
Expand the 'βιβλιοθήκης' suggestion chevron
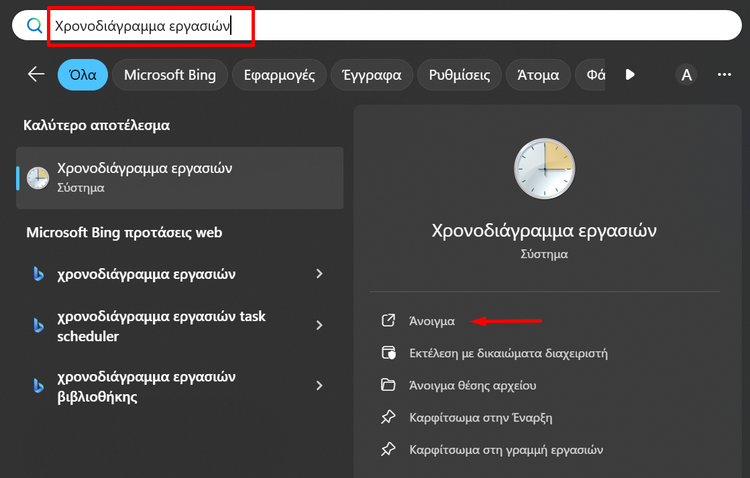click(320, 386)
